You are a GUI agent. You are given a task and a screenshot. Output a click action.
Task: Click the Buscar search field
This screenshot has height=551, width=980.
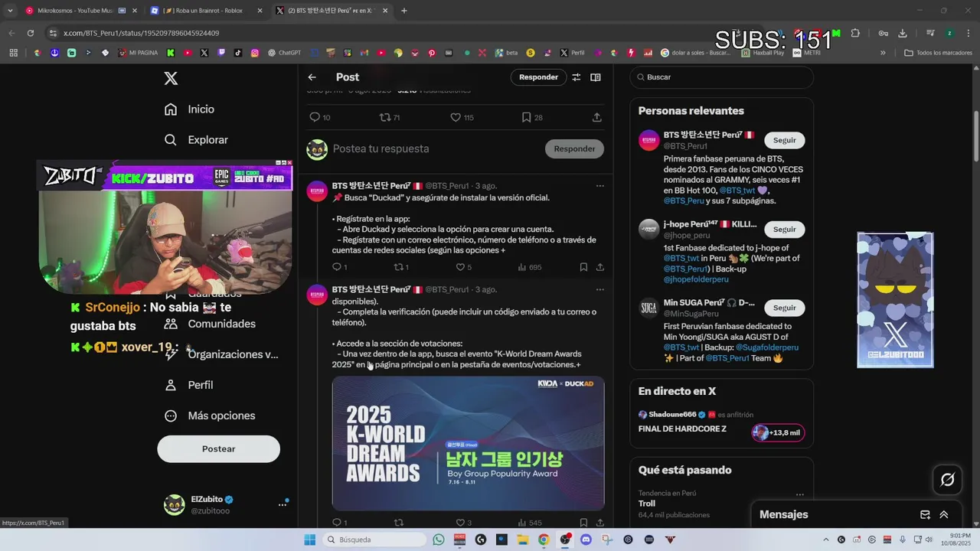pyautogui.click(x=721, y=77)
